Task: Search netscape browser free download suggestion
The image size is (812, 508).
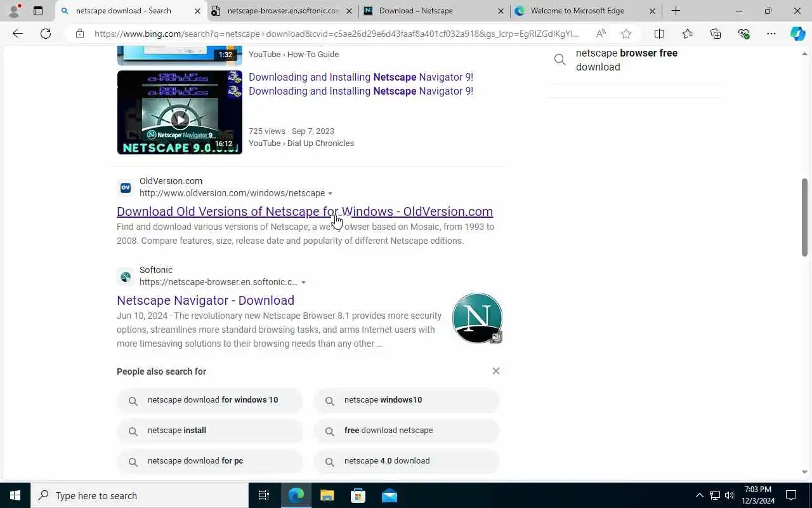Action: (634, 60)
